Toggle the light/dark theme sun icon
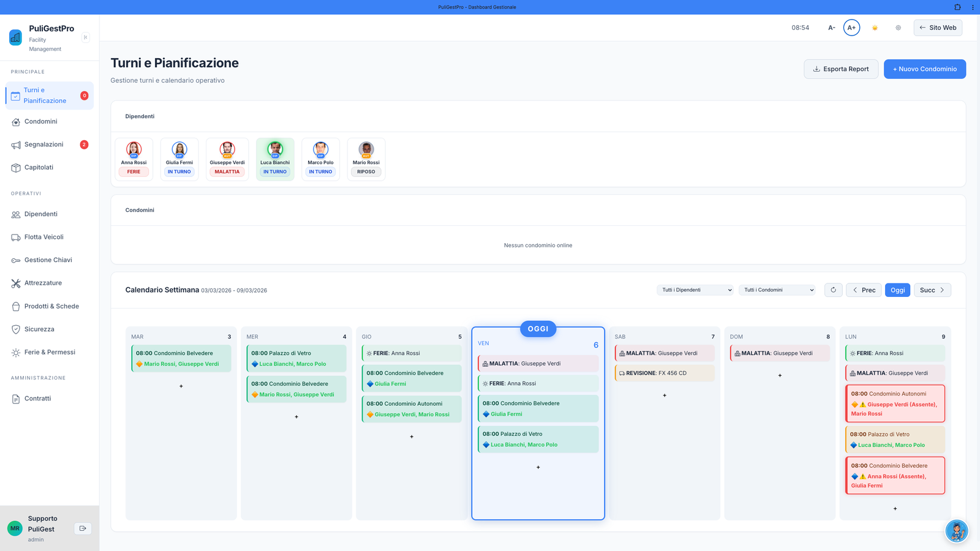 click(875, 28)
